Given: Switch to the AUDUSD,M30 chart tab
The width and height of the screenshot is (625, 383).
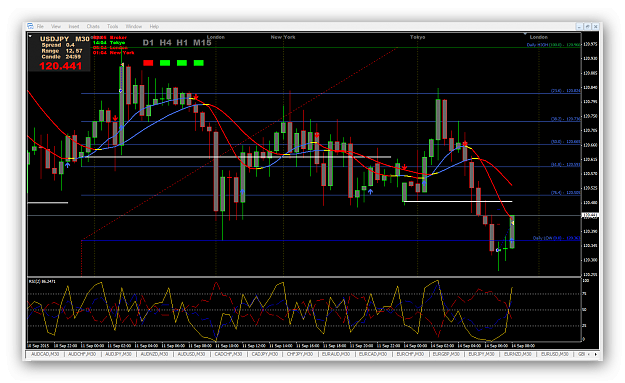Looking at the screenshot, I should click(191, 354).
